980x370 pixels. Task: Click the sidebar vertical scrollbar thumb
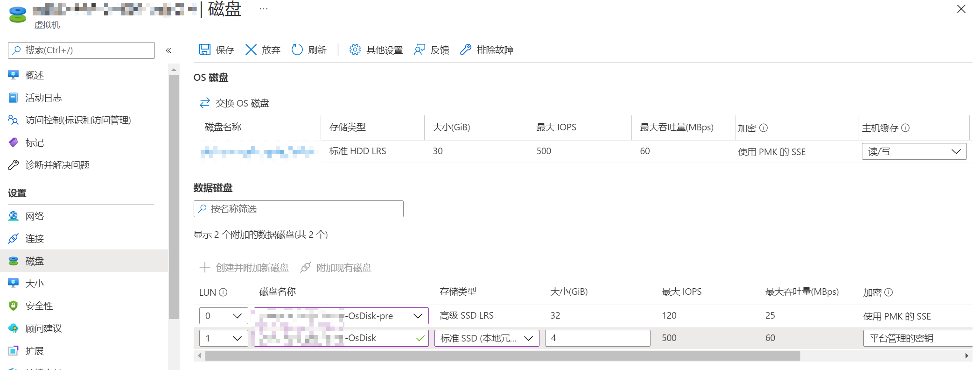[174, 196]
